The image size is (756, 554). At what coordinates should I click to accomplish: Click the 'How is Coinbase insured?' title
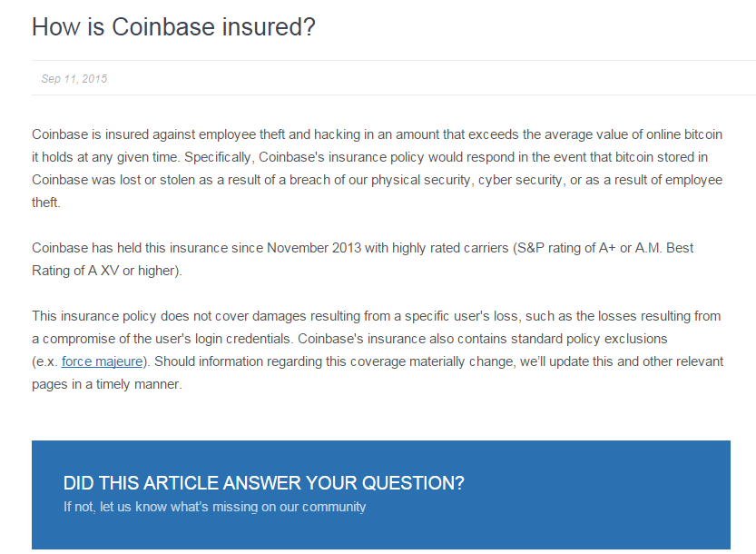point(173,27)
